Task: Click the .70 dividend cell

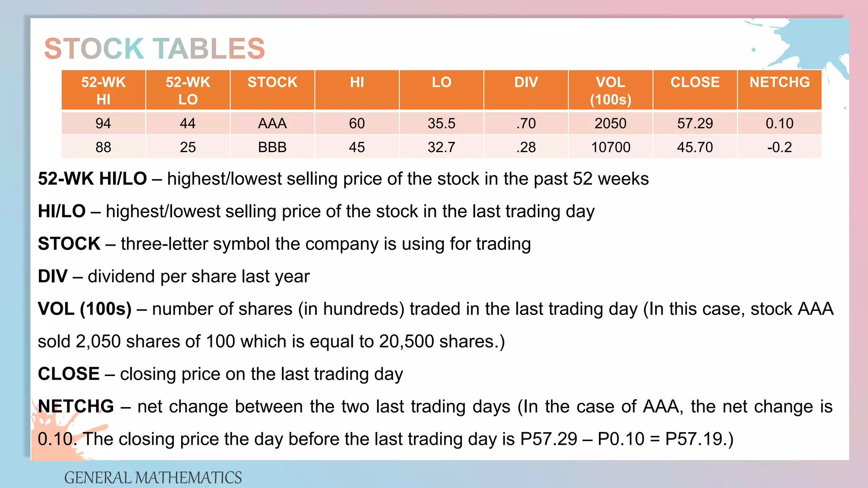Action: (x=526, y=123)
